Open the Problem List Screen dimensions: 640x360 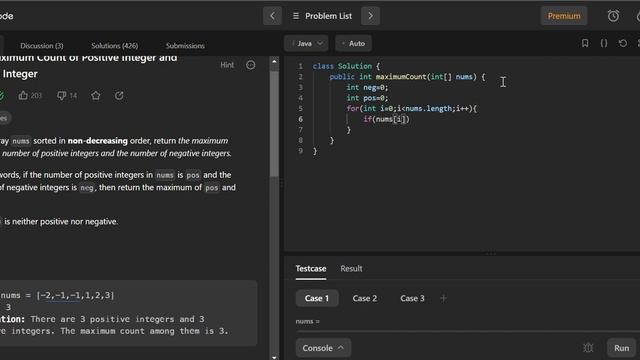click(322, 16)
